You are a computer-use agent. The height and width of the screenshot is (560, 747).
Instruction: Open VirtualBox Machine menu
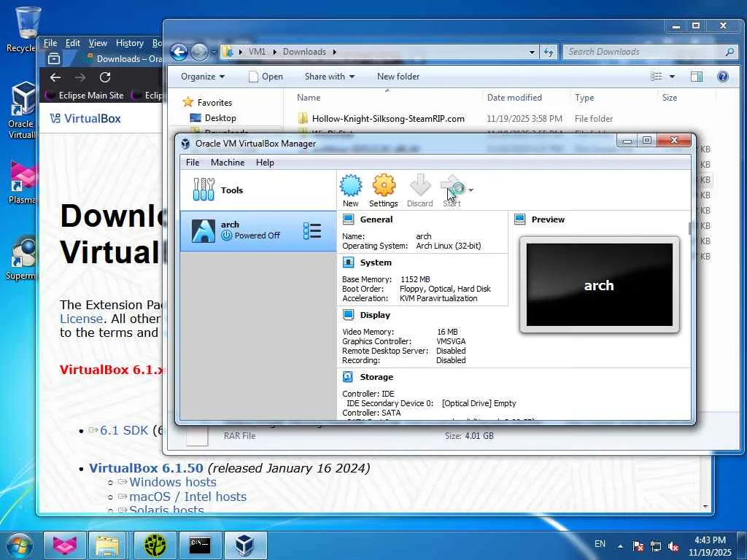228,163
